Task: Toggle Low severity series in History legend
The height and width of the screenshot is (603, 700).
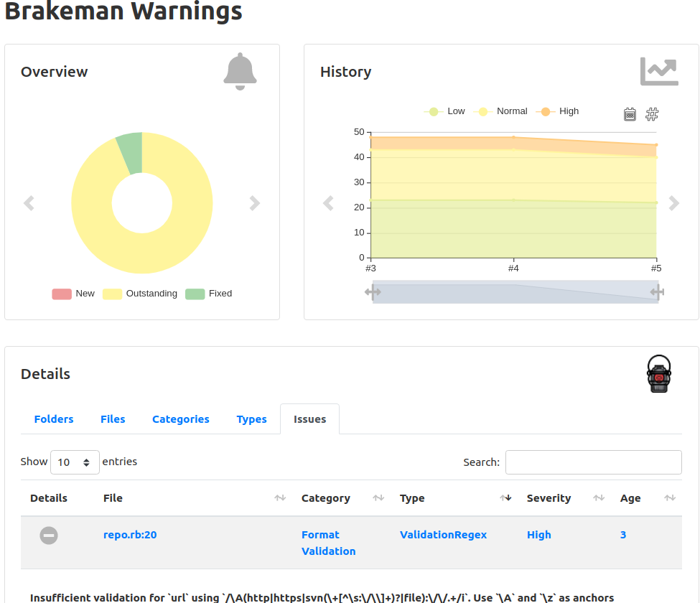Action: tap(444, 111)
